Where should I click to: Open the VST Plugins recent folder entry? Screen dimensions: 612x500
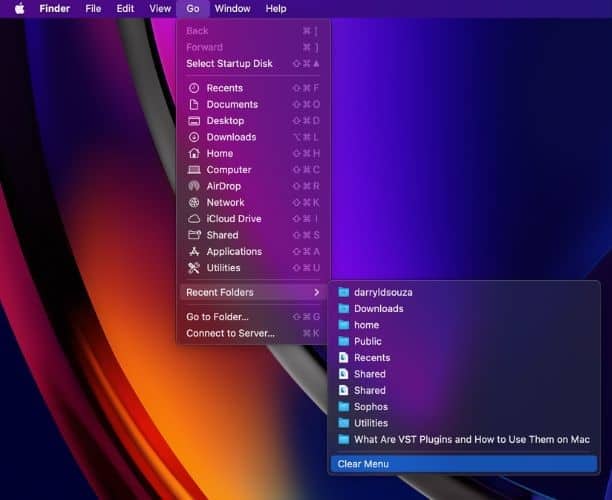point(471,439)
